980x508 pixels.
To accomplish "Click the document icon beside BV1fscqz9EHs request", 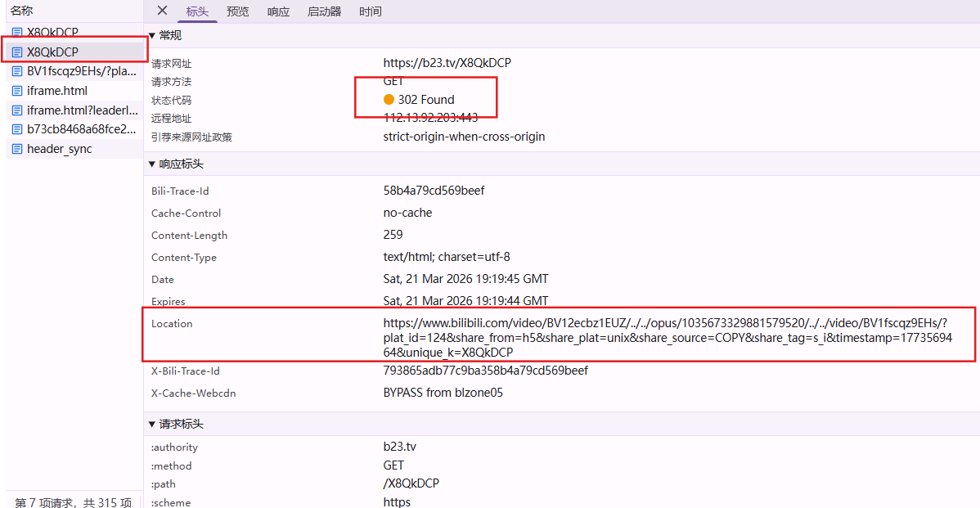I will coord(16,71).
